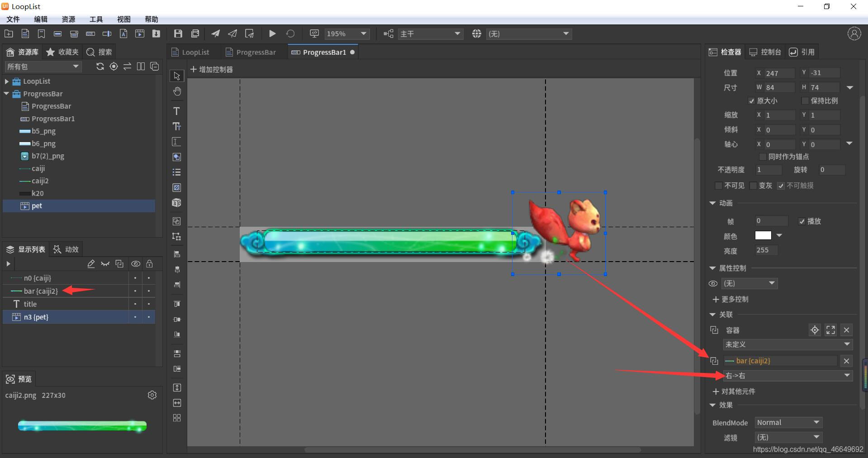Image resolution: width=868 pixels, height=458 pixels.
Task: Click the edit pencil in display list
Action: (x=91, y=264)
